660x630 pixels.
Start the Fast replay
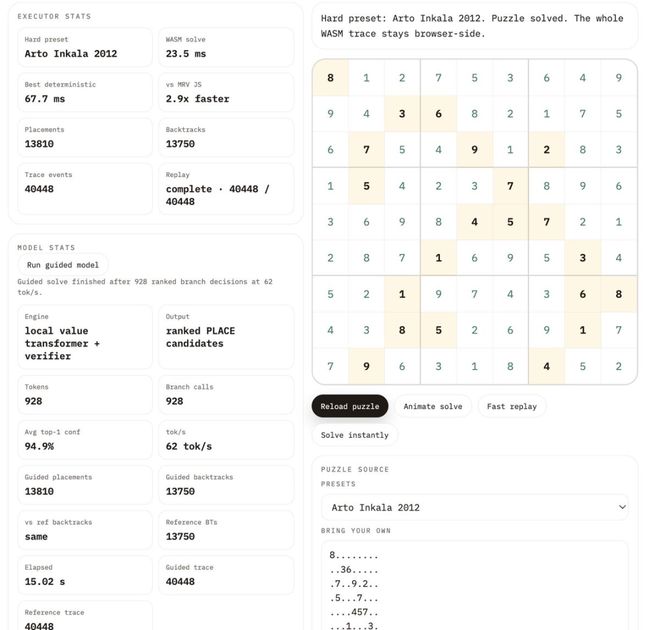tap(511, 406)
